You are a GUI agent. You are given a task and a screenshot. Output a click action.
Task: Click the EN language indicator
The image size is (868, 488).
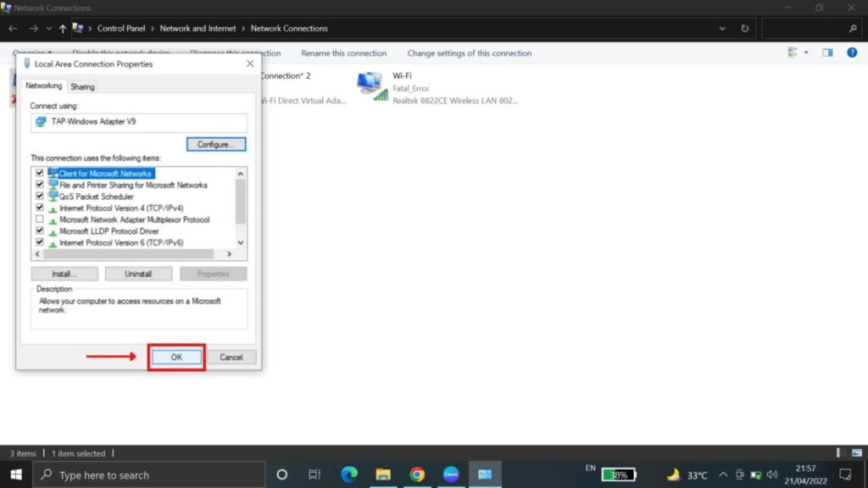click(590, 468)
